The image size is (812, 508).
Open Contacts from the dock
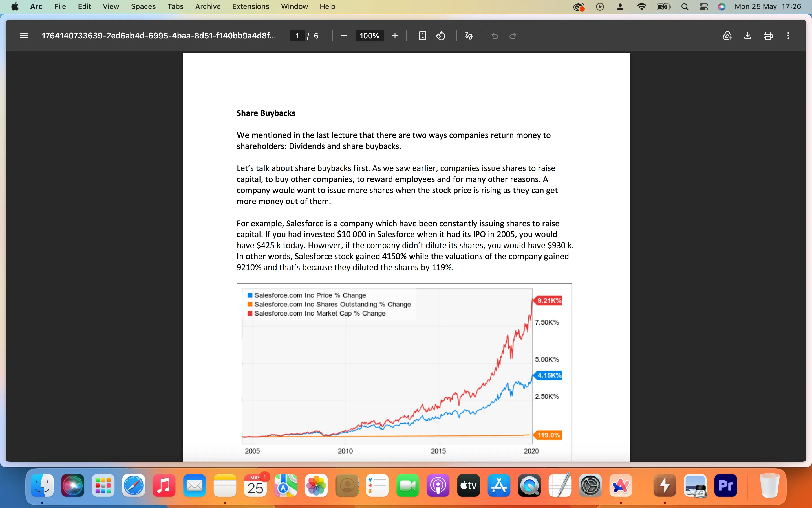pos(347,485)
